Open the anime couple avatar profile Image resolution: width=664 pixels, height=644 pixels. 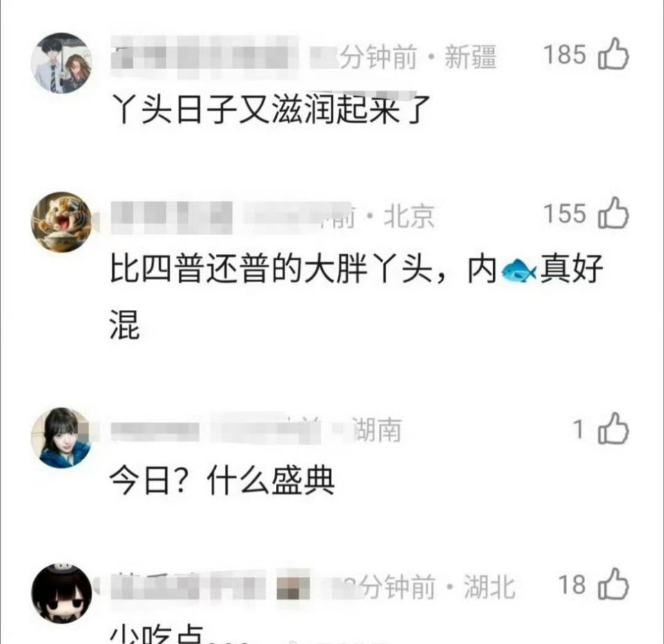(x=62, y=63)
